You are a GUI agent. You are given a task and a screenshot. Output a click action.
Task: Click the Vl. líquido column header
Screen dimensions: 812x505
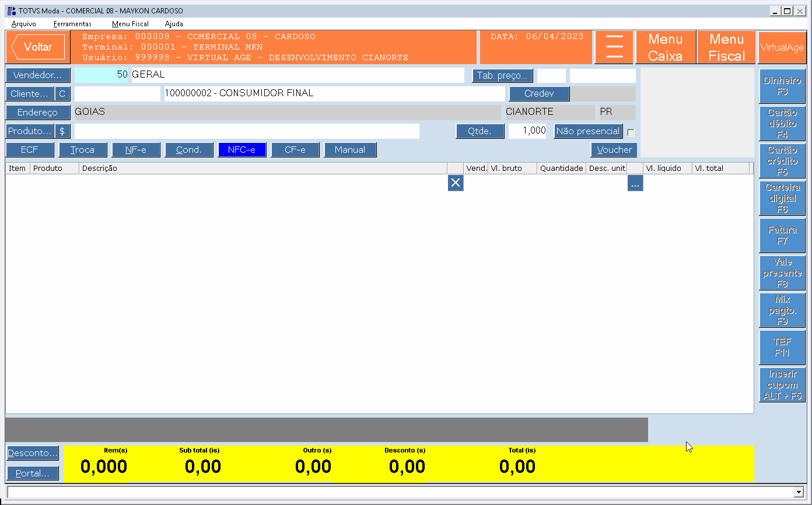coord(668,168)
